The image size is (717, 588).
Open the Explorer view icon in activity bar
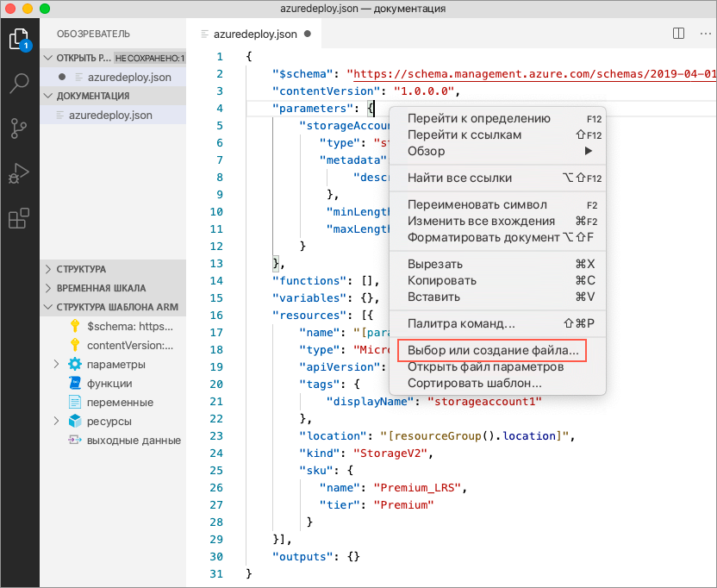19,40
